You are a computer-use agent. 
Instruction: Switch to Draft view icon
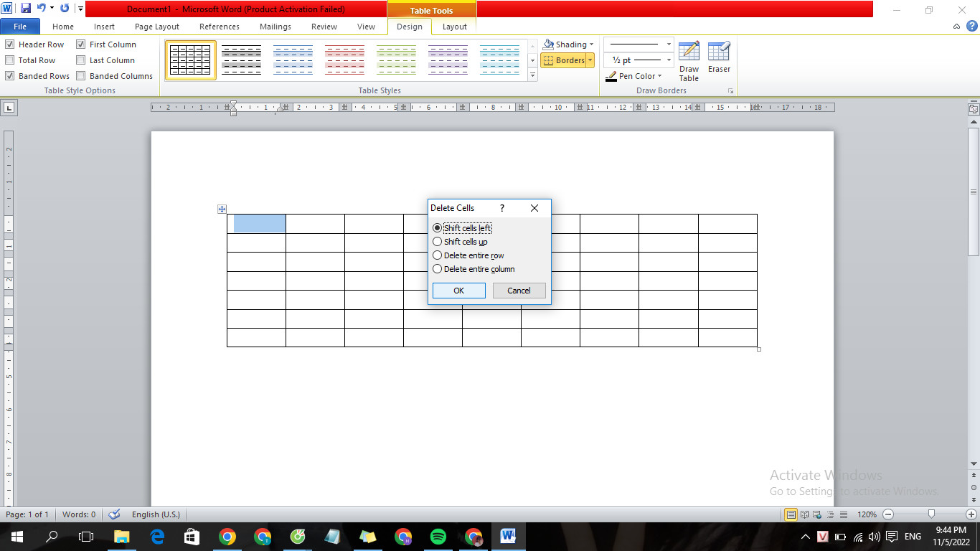click(x=843, y=514)
